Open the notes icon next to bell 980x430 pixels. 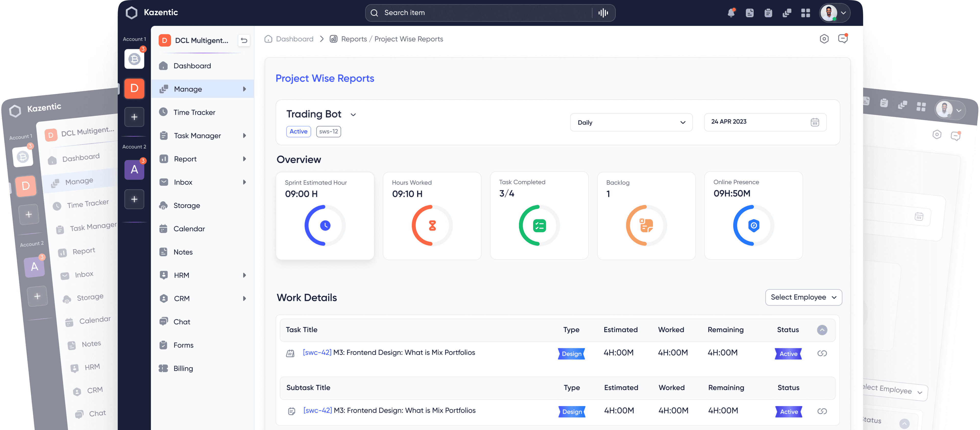point(750,13)
